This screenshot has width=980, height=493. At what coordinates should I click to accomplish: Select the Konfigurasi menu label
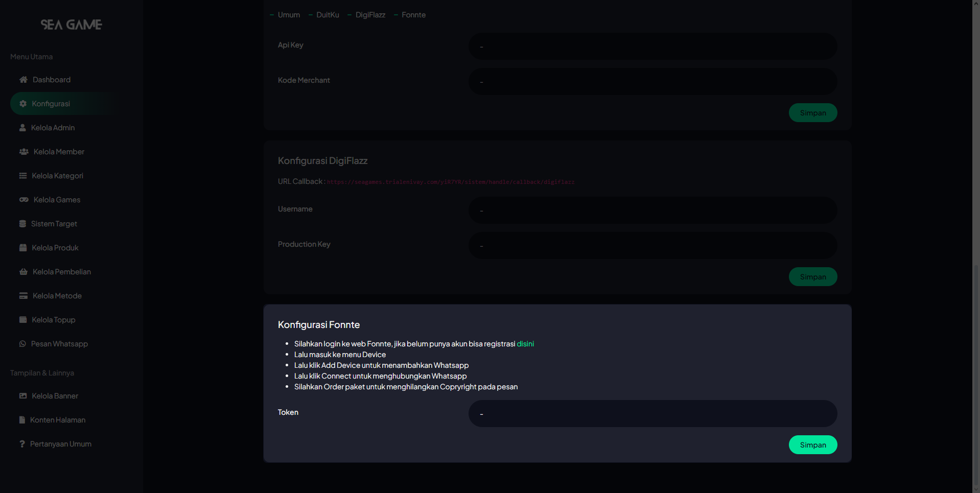51,104
